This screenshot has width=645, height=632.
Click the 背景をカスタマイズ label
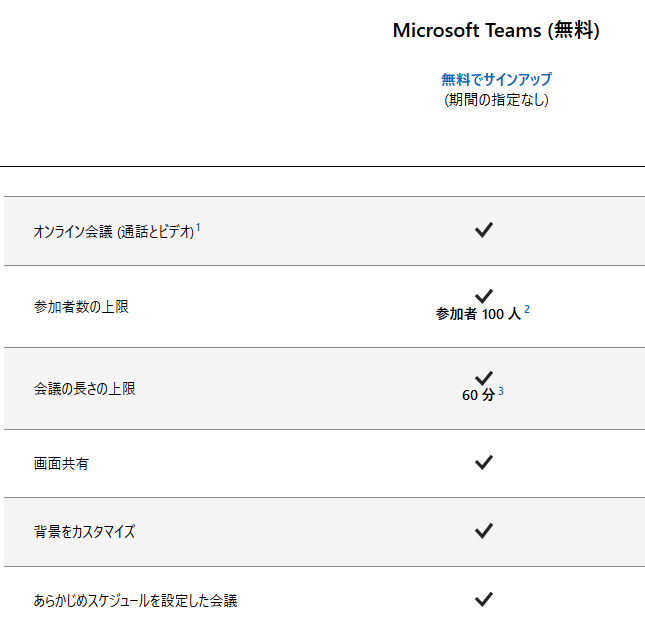click(84, 532)
